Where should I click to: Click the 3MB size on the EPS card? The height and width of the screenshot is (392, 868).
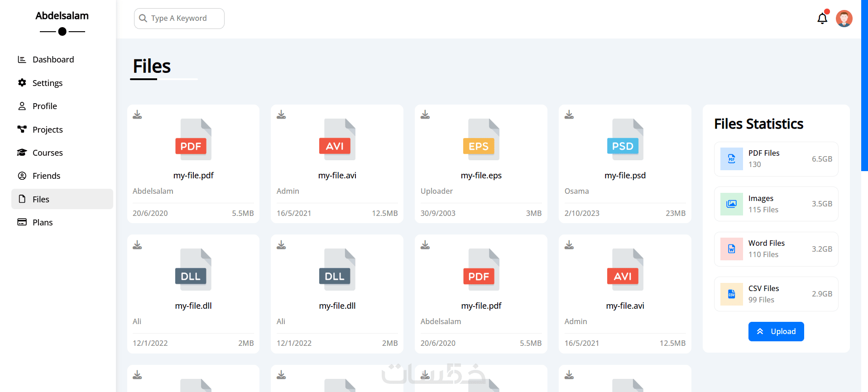(x=534, y=213)
